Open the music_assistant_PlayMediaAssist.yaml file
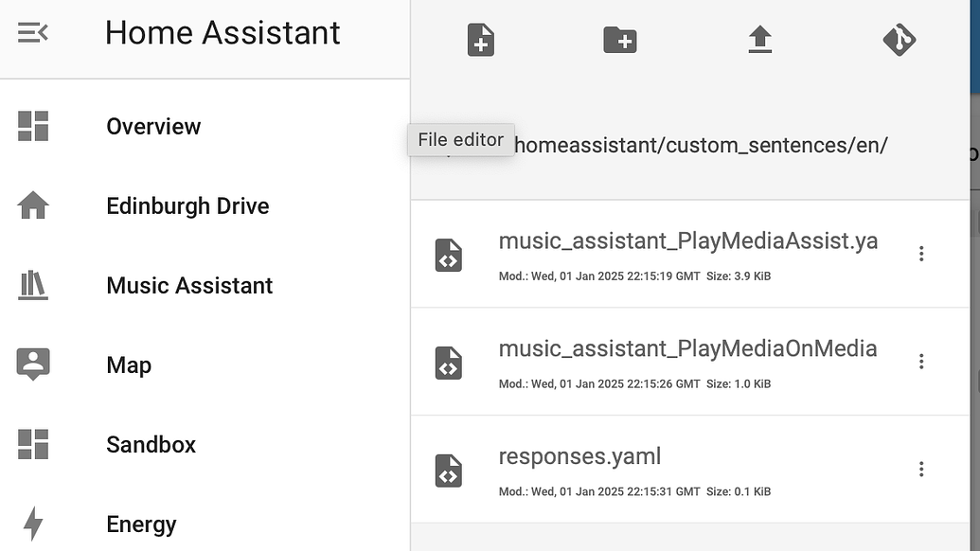The height and width of the screenshot is (551, 980). tap(688, 240)
